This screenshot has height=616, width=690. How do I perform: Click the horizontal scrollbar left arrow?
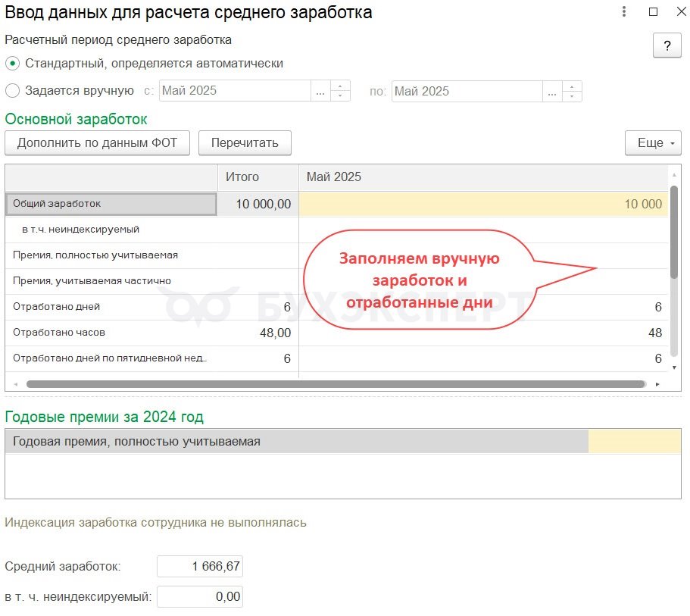coord(16,384)
